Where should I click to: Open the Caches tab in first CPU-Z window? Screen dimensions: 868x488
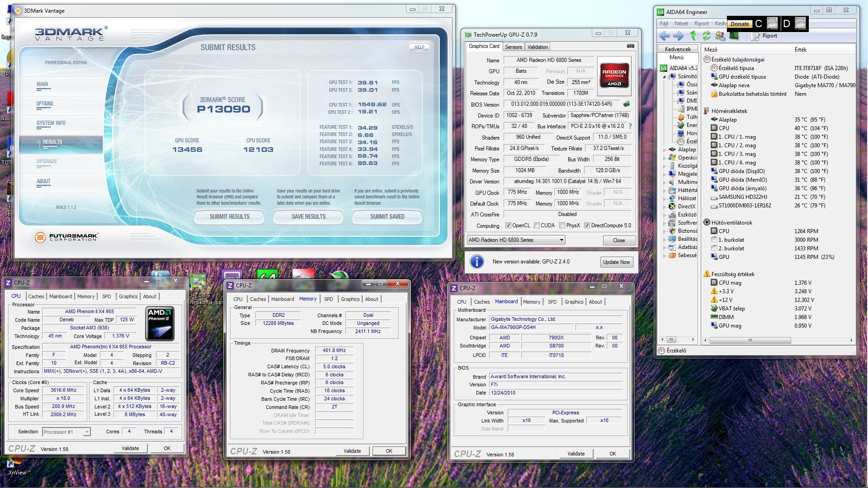point(36,296)
